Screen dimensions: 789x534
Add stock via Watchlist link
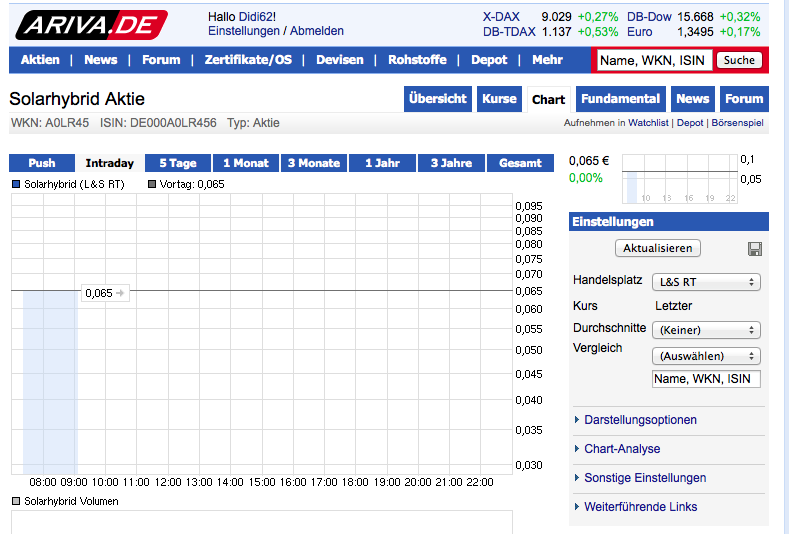click(648, 123)
